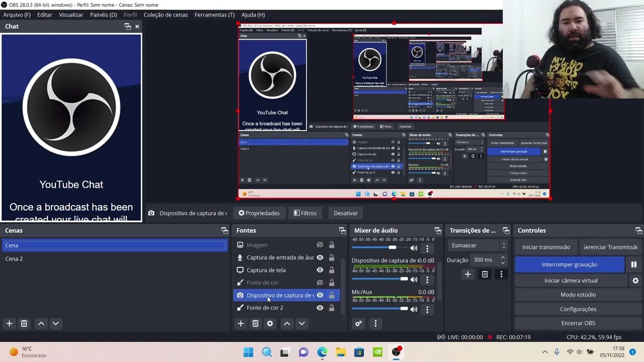Float the Mixer de áudio dock
Image resolution: width=644 pixels, height=362 pixels.
438,230
